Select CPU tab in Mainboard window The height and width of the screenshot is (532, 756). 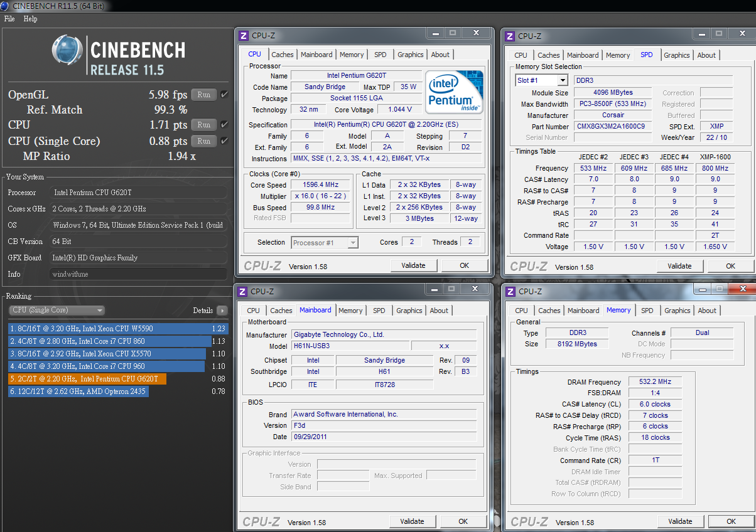click(x=253, y=311)
